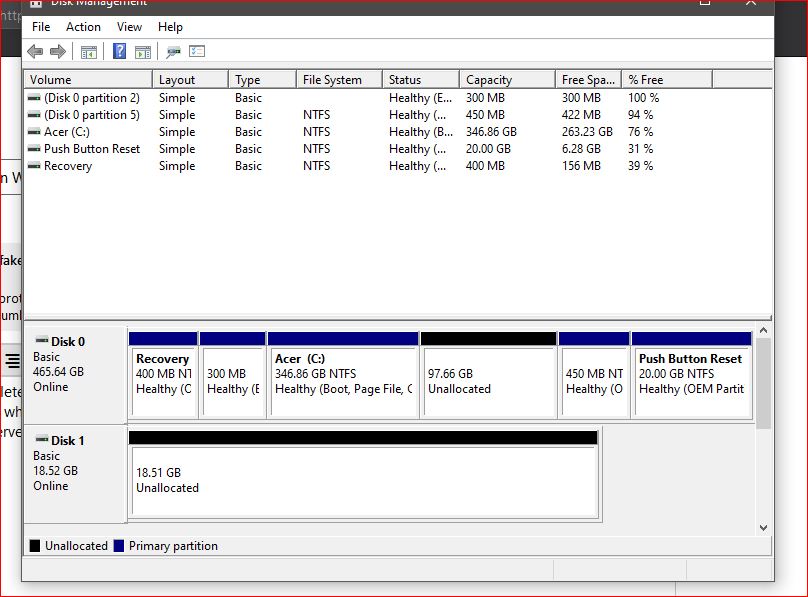Open the Action menu

pos(83,27)
